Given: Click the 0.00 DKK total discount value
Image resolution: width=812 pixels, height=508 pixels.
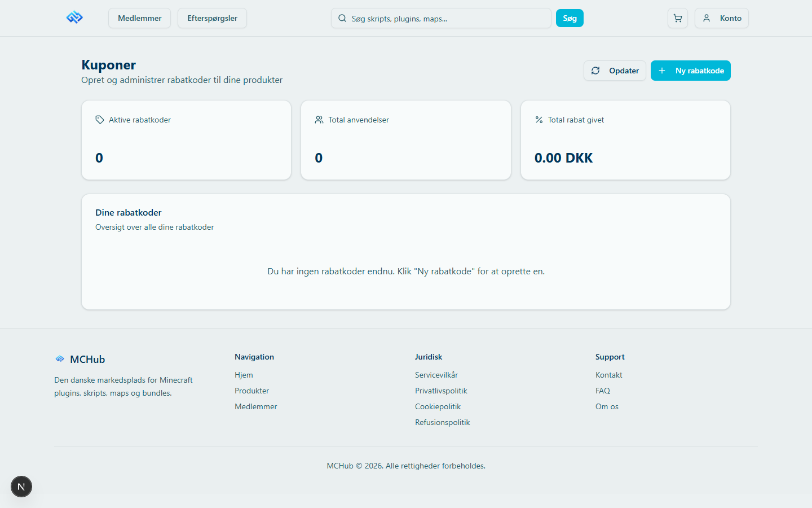Looking at the screenshot, I should (563, 158).
